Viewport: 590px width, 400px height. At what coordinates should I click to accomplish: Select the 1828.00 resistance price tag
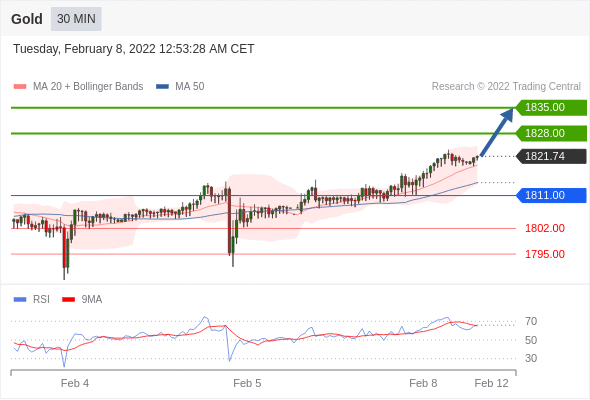[551, 133]
